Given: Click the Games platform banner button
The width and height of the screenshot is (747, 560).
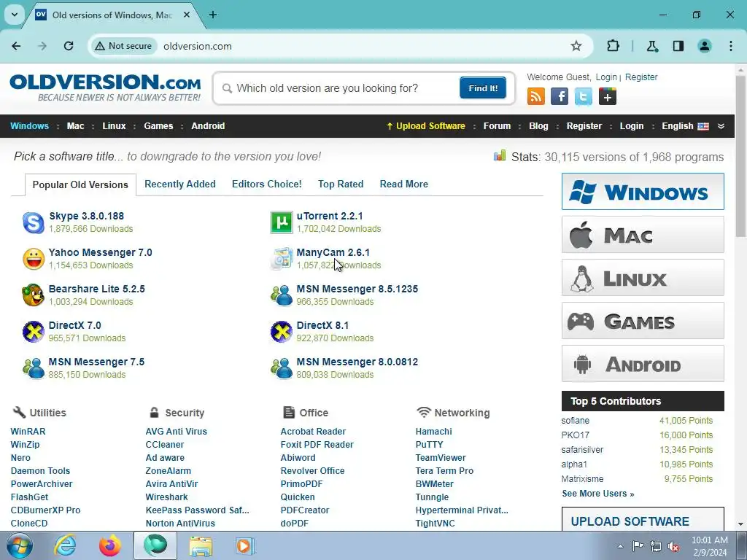Looking at the screenshot, I should 643,321.
